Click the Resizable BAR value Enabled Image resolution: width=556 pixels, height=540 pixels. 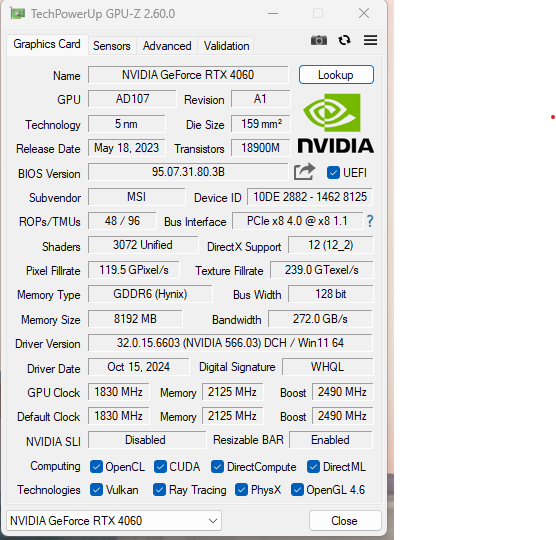tap(331, 440)
